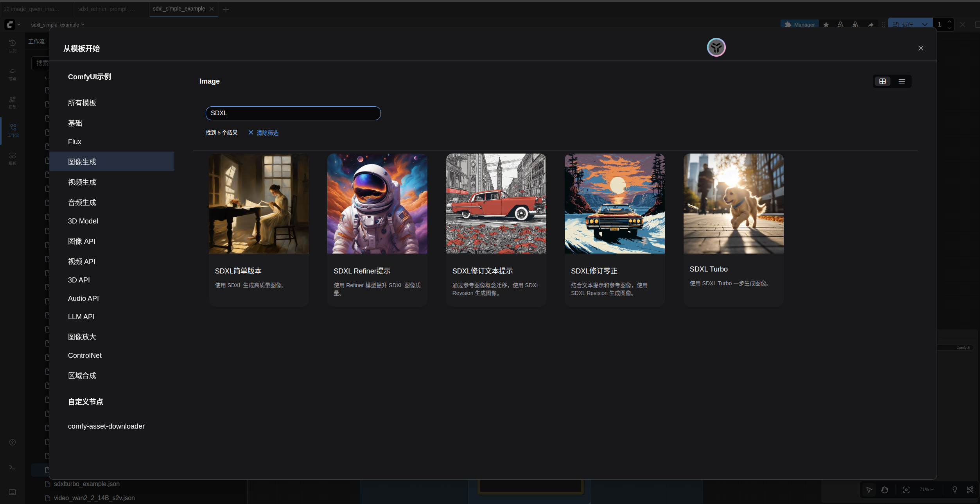Switch templates to grid view
This screenshot has height=504, width=980.
(x=883, y=81)
